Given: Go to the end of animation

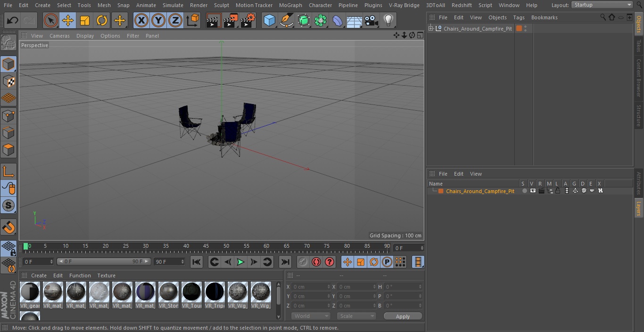Looking at the screenshot, I should (x=285, y=262).
